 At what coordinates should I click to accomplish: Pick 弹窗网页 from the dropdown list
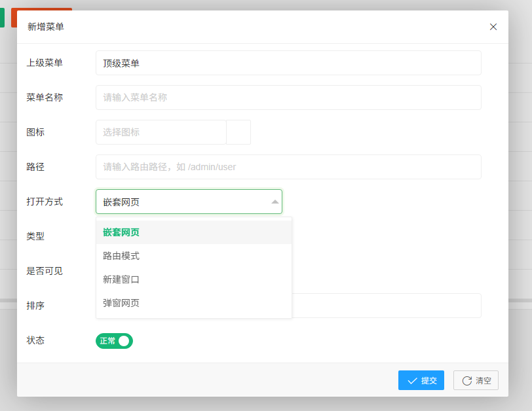pos(194,303)
